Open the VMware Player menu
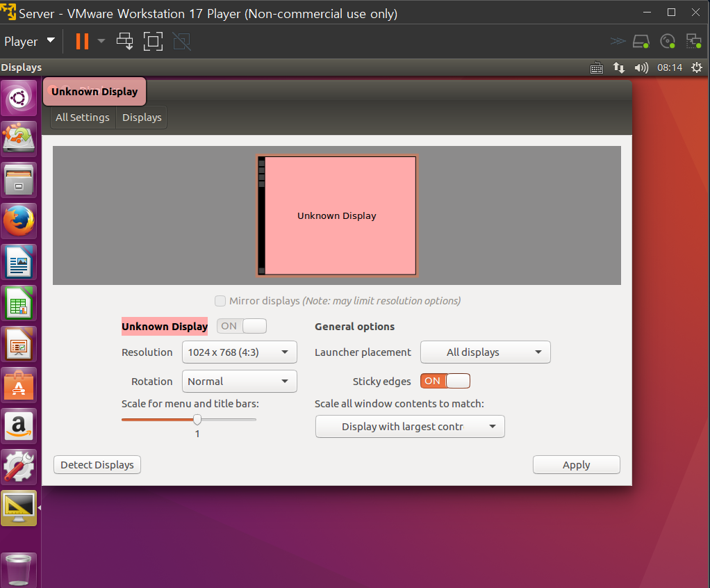 [x=29, y=41]
